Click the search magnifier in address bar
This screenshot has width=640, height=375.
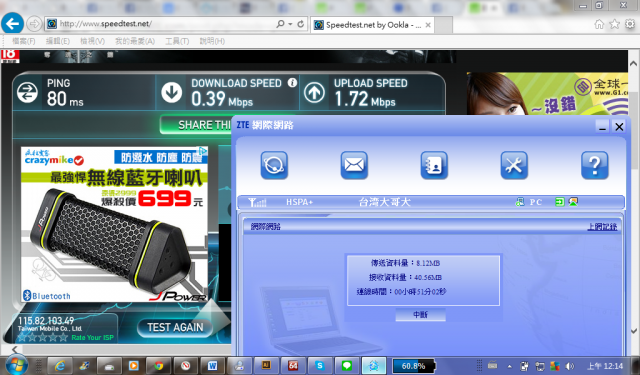[280, 24]
